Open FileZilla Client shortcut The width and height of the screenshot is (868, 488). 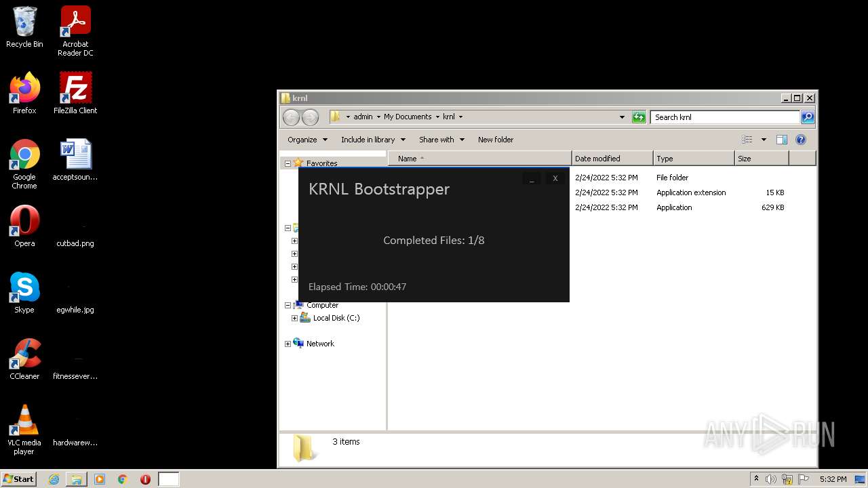coord(75,94)
